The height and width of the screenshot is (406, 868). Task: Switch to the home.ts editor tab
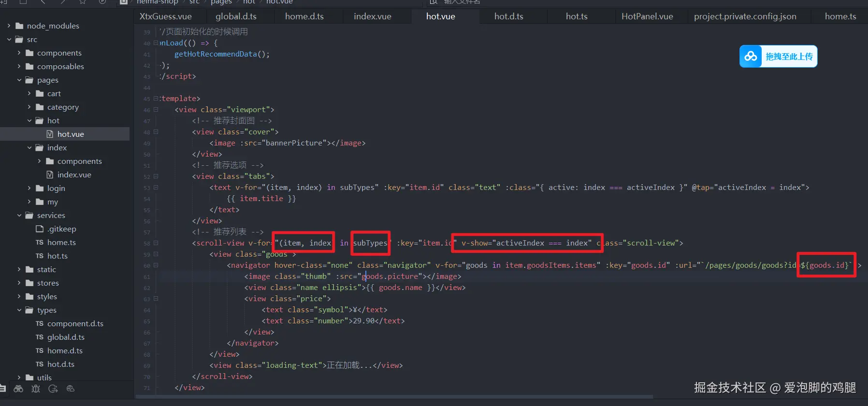click(840, 16)
